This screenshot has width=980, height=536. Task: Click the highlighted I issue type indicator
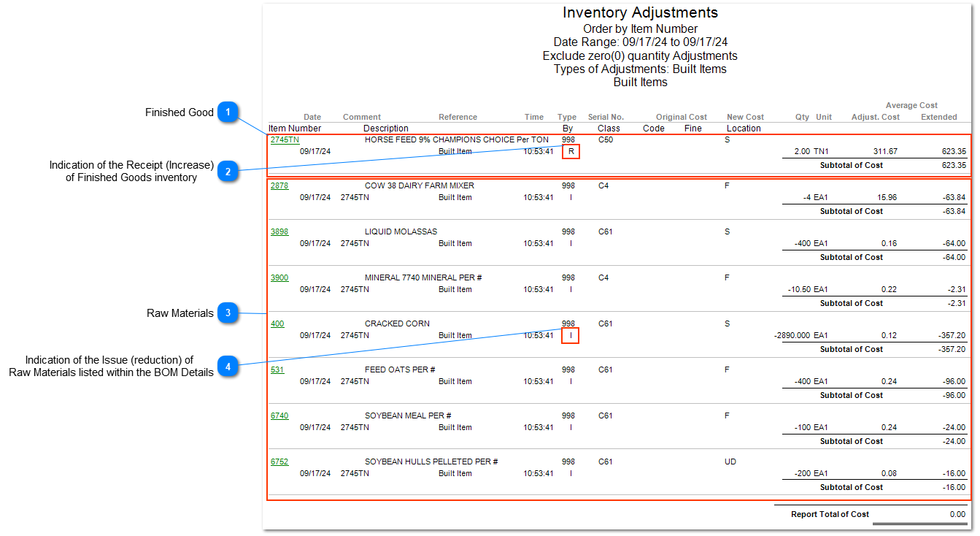point(570,335)
